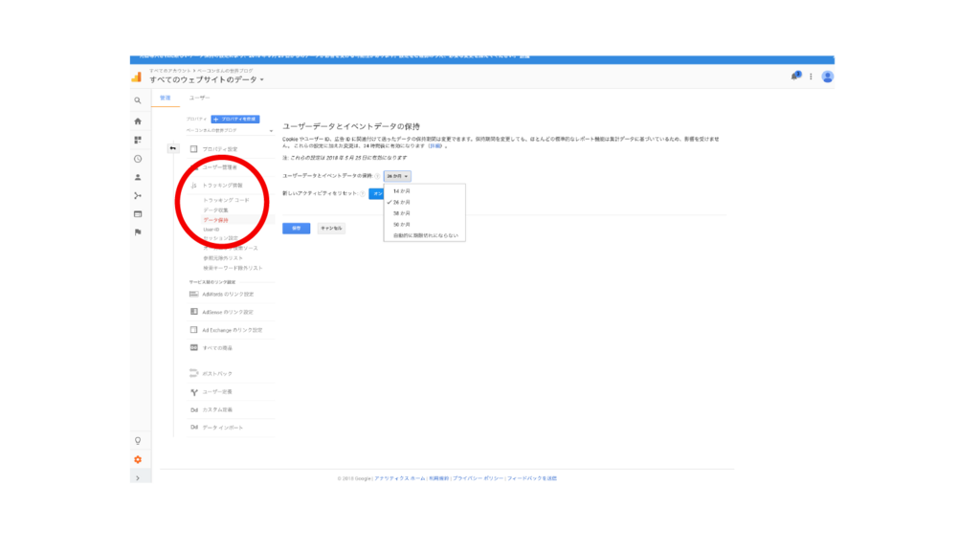Image resolution: width=980 pixels, height=551 pixels.
Task: Open Admin orange gear icon
Action: coord(138,460)
